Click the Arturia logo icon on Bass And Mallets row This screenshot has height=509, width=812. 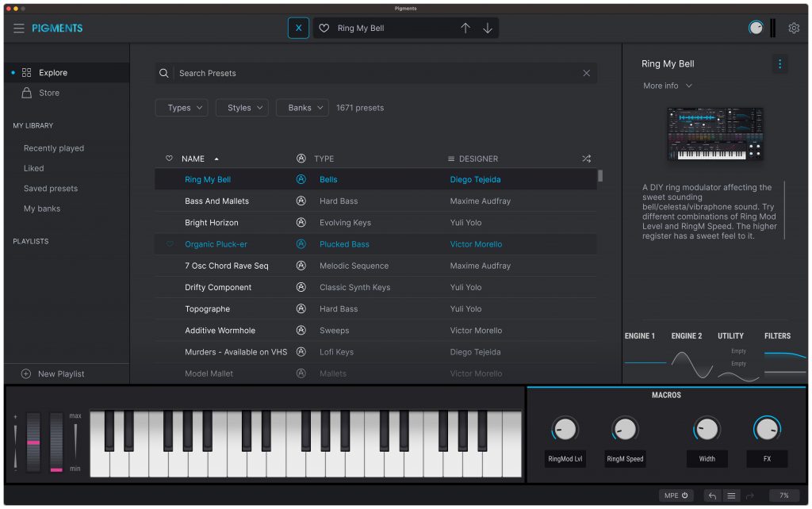point(301,201)
